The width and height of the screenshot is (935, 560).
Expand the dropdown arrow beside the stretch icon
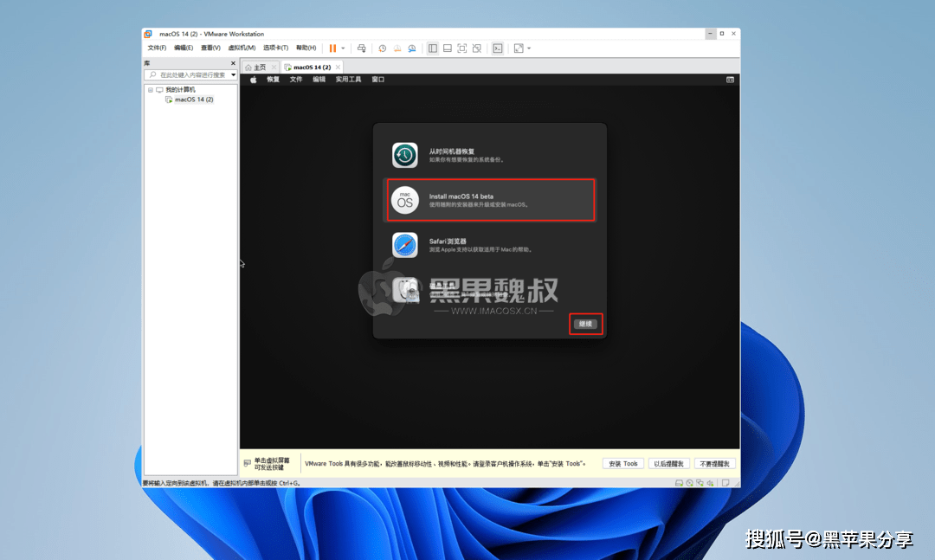tap(529, 48)
